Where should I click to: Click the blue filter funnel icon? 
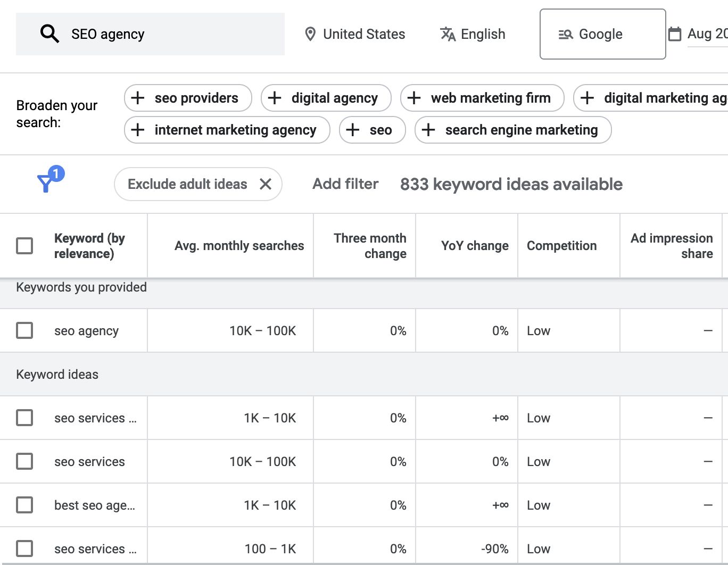[x=47, y=183]
